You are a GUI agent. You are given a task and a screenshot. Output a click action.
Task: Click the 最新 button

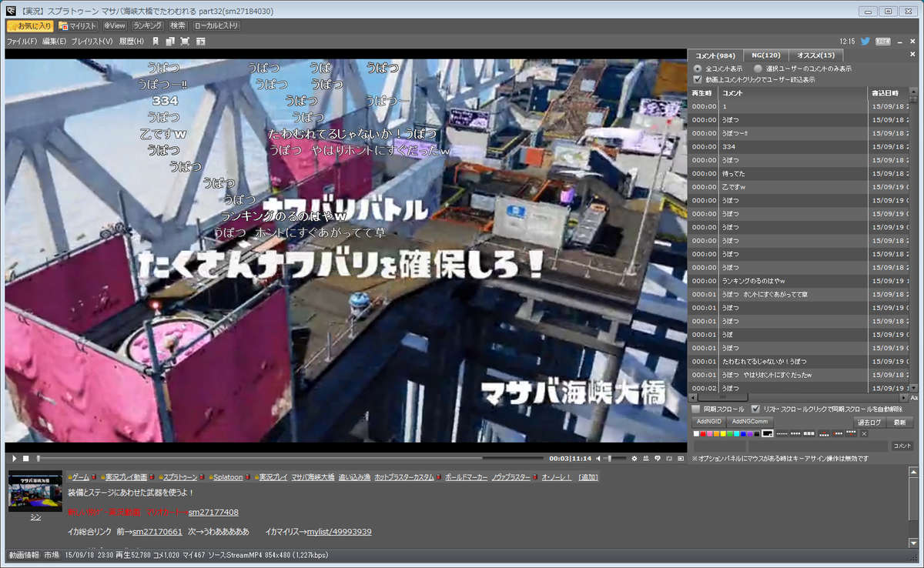(x=900, y=422)
